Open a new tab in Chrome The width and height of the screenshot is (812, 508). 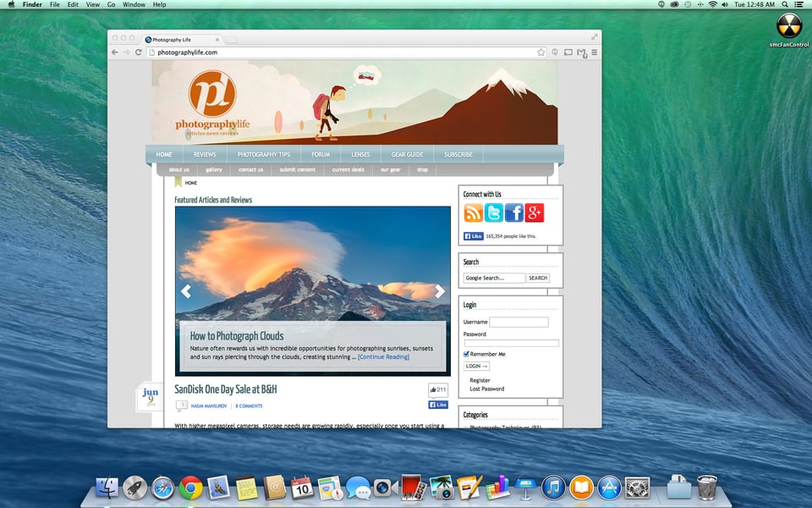pos(232,40)
